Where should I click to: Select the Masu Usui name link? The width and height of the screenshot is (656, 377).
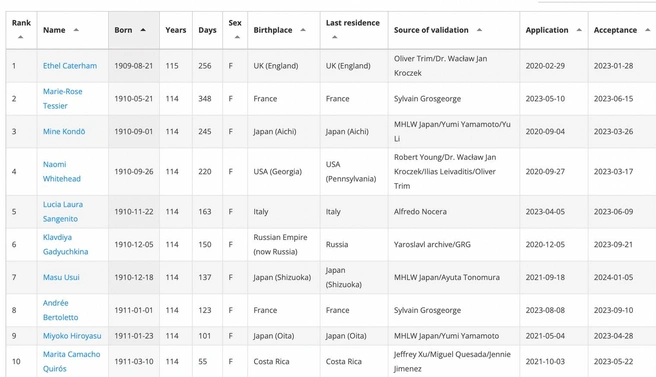point(61,277)
